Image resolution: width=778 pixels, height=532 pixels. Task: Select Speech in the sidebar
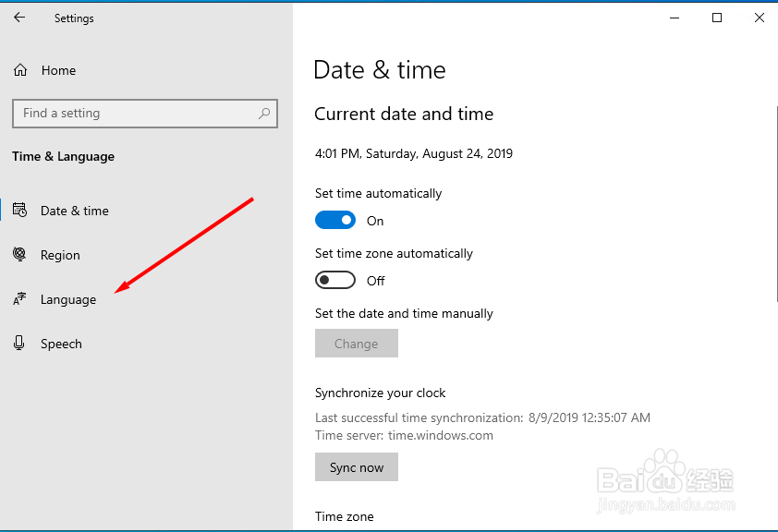(x=61, y=344)
